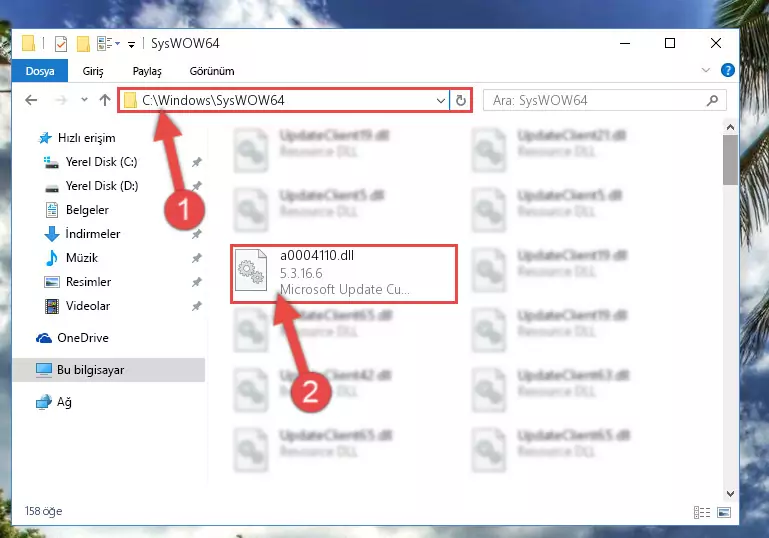Click the search magnifier icon
769x538 pixels.
[x=712, y=101]
